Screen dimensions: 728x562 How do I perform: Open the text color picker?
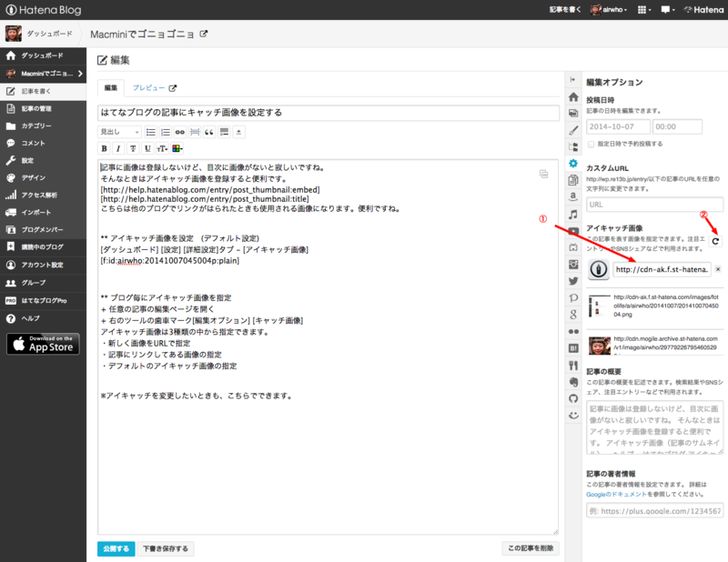(177, 148)
